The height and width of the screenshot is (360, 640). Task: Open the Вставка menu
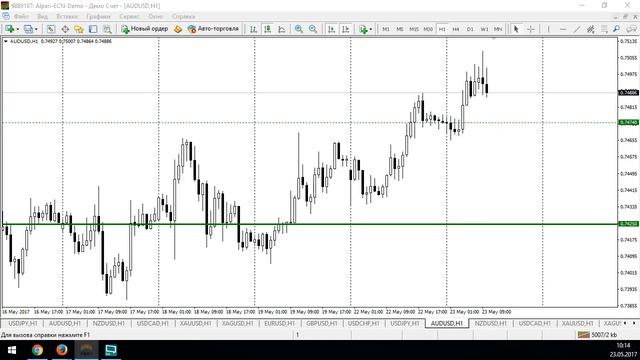point(67,17)
